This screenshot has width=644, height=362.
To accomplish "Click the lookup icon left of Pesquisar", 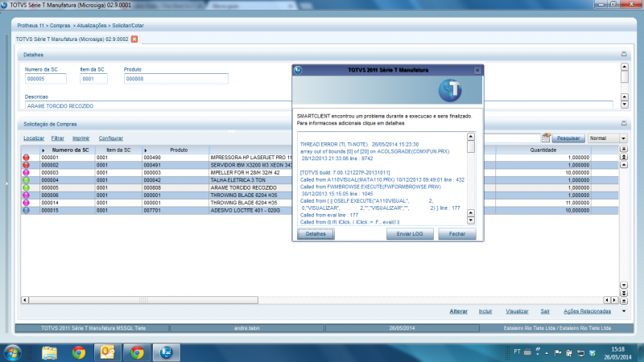I will coord(546,138).
